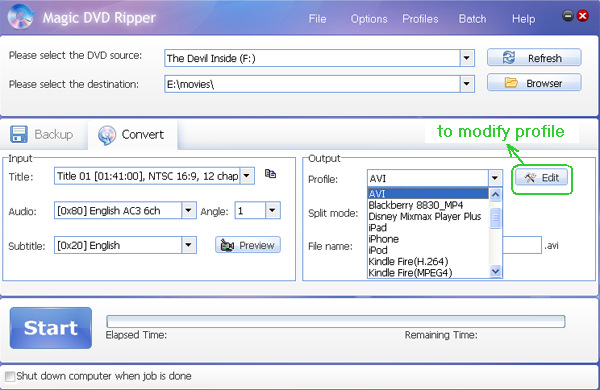Image resolution: width=600 pixels, height=390 pixels.
Task: Select Disney Mixmax Player Plus profile
Action: click(x=428, y=216)
